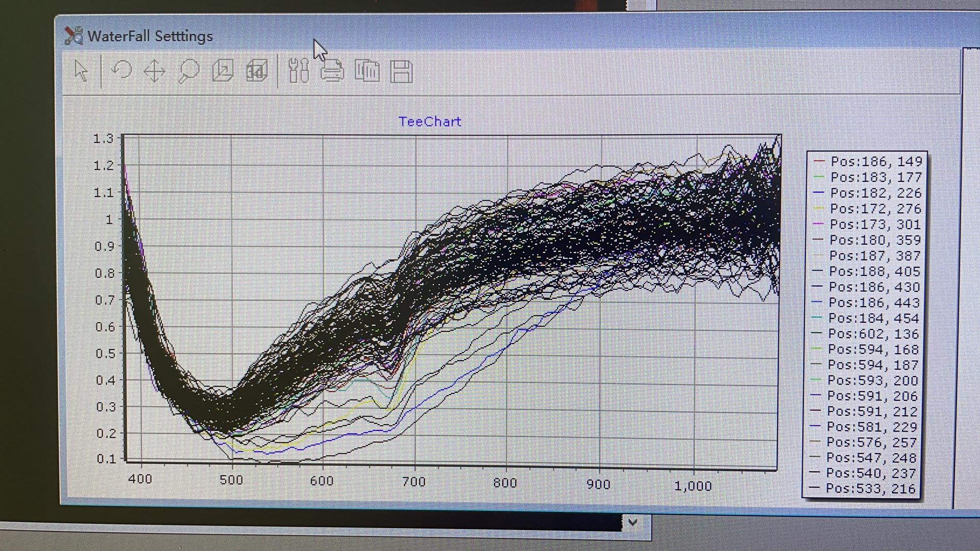Click the 700 label on the x-axis
980x551 pixels.
point(414,482)
